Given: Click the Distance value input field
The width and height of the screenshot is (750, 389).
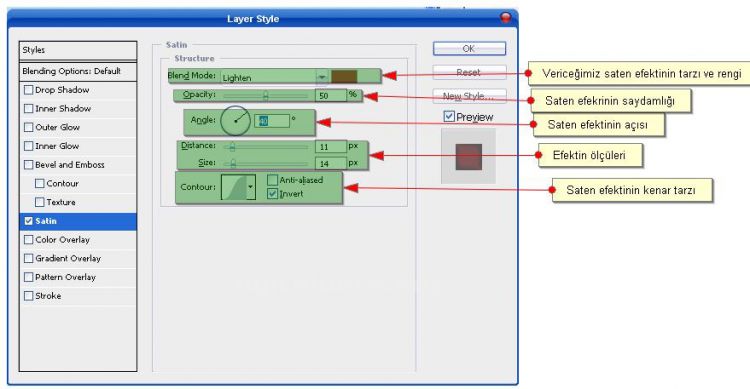Looking at the screenshot, I should pyautogui.click(x=331, y=146).
